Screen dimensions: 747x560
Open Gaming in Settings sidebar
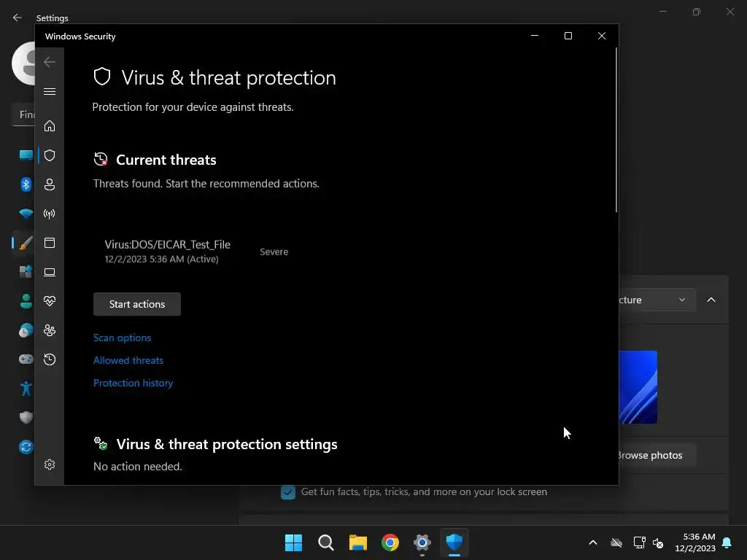(26, 359)
